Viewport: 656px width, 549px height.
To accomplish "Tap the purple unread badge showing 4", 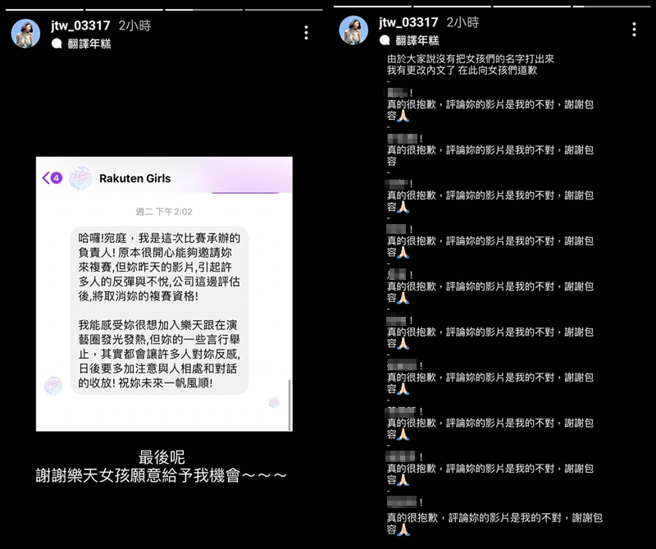I will point(56,178).
